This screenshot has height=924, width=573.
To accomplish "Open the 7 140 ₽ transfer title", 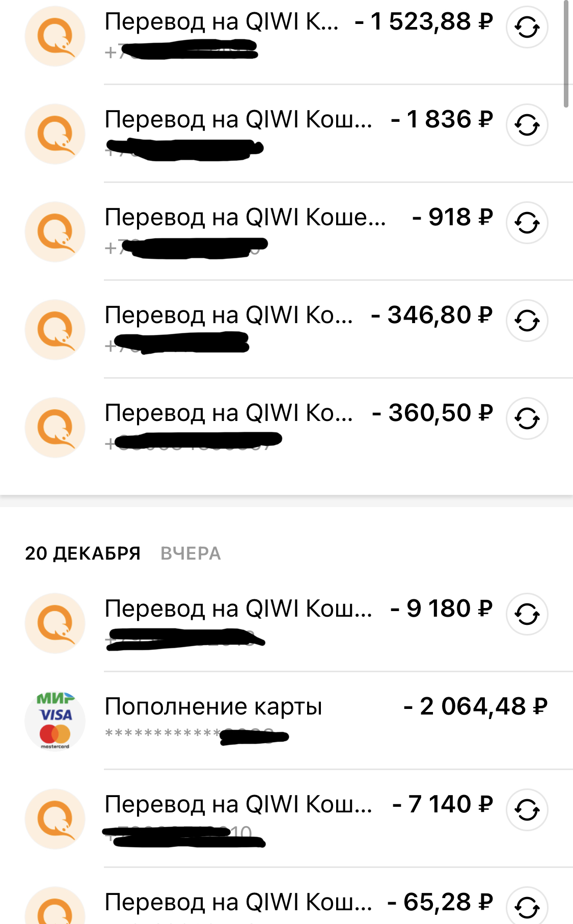I will coord(238,805).
